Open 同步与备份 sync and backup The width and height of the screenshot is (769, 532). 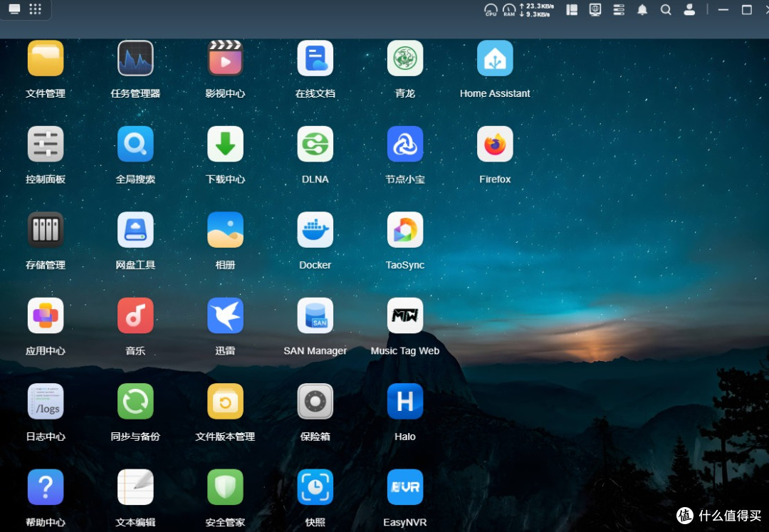pyautogui.click(x=135, y=402)
